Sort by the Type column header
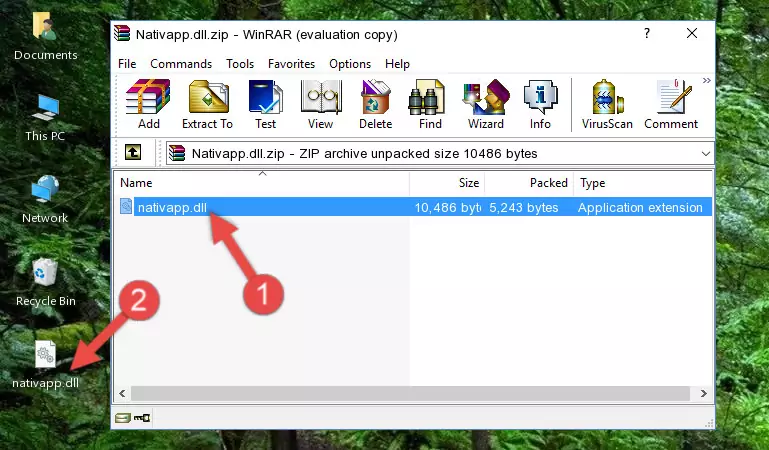The height and width of the screenshot is (450, 769). pyautogui.click(x=643, y=183)
